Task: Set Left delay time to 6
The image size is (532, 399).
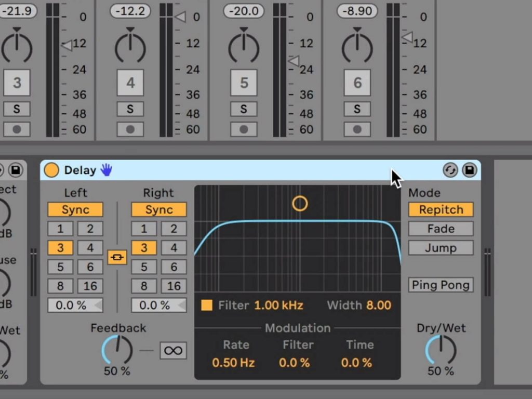Action: 90,267
